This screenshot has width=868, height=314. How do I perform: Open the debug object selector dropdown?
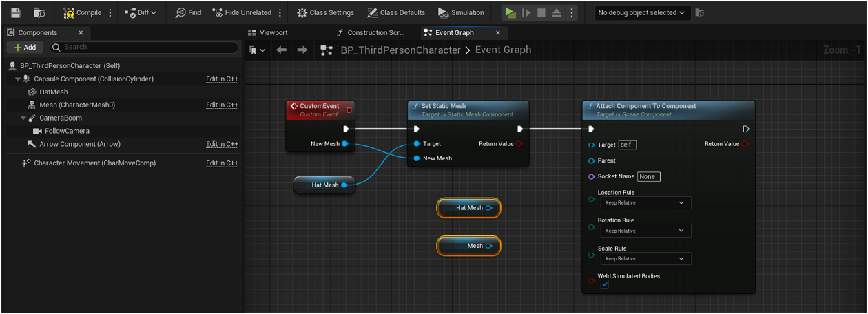coord(642,12)
